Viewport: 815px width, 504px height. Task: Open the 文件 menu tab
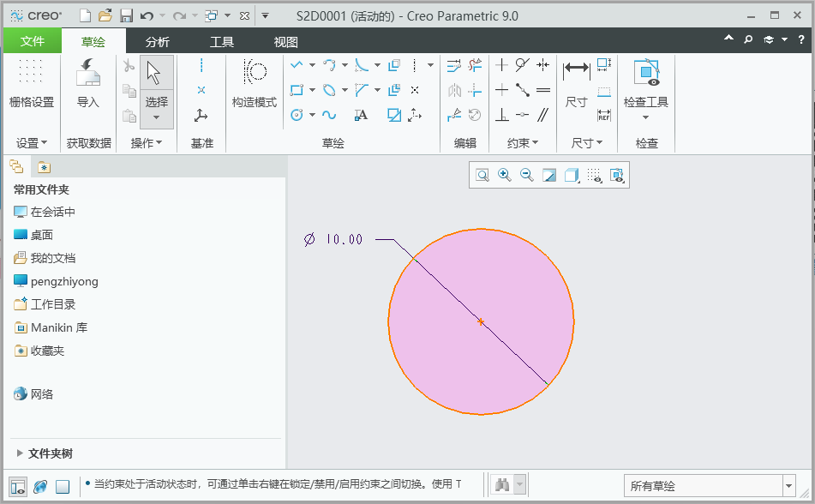33,41
